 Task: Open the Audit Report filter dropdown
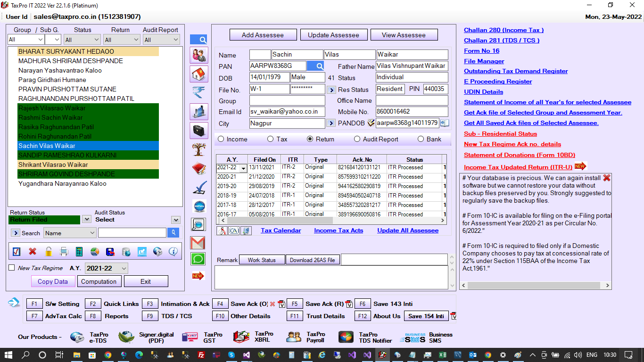(161, 40)
